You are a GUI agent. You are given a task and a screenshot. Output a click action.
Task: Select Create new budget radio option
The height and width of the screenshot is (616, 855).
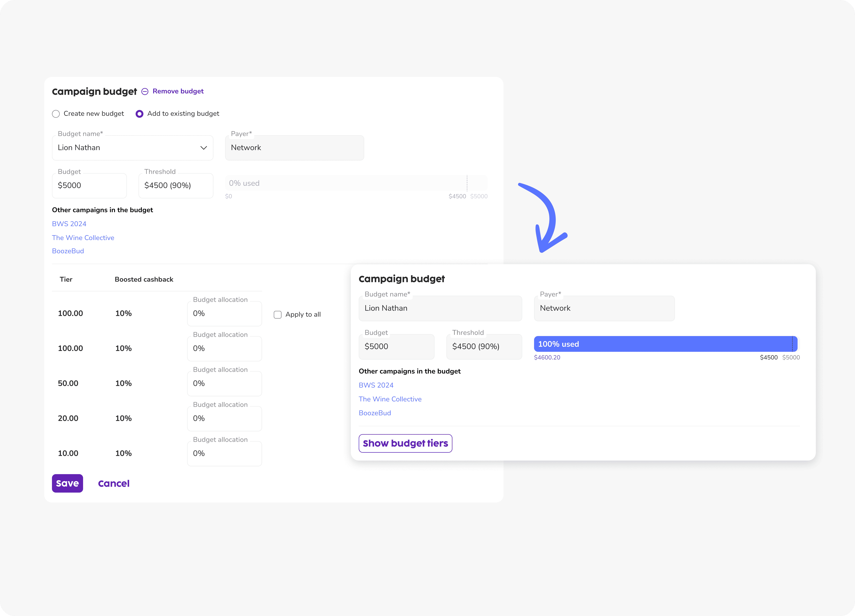pyautogui.click(x=56, y=114)
